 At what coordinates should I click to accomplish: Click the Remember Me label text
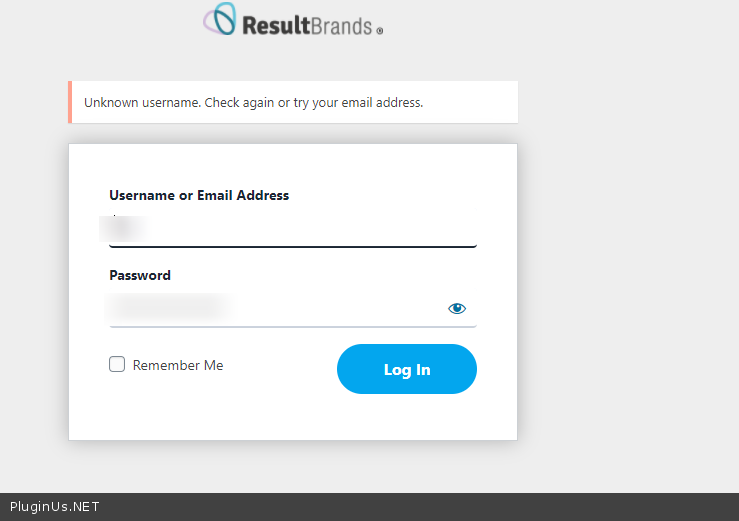click(x=178, y=366)
